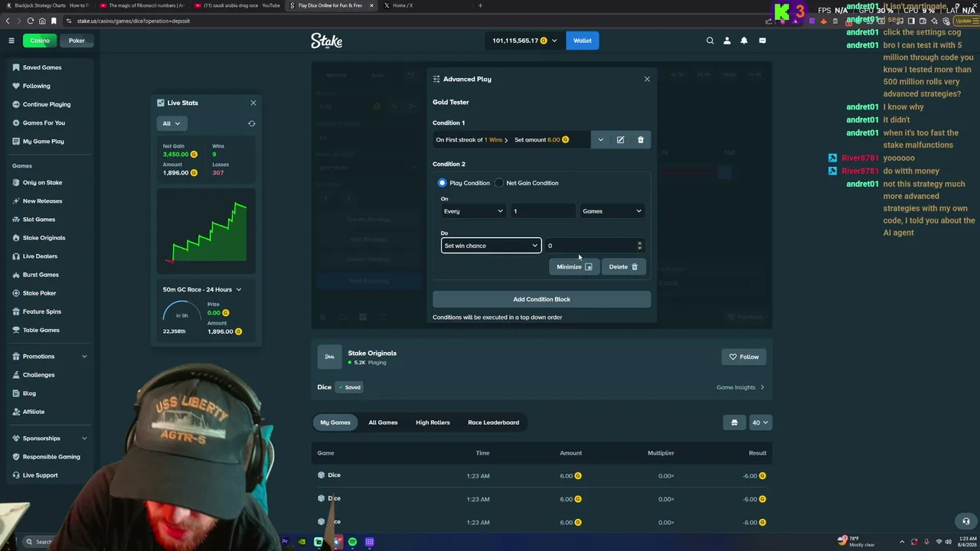Viewport: 980px width, 551px height.
Task: Open the 40 rows-per-page dropdown
Action: (760, 422)
